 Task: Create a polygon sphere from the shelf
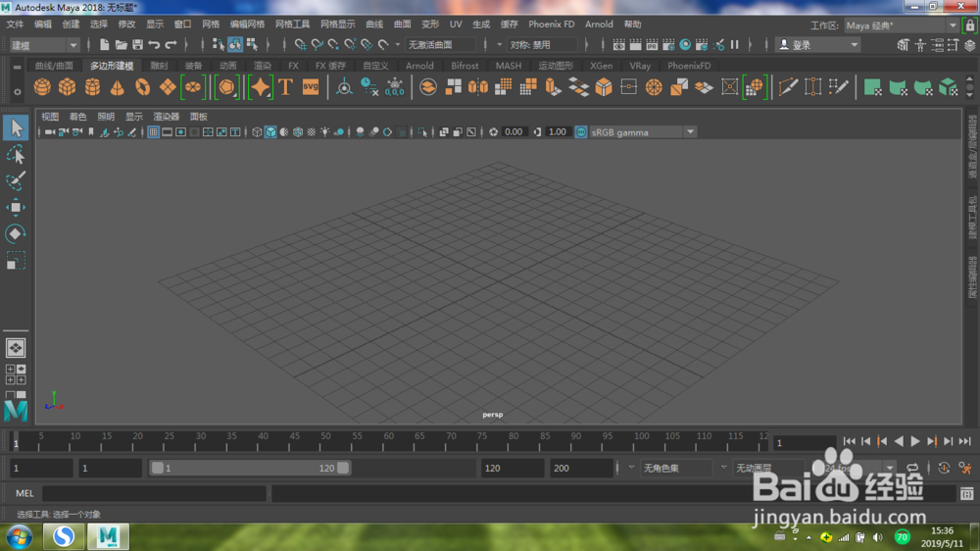coord(42,87)
